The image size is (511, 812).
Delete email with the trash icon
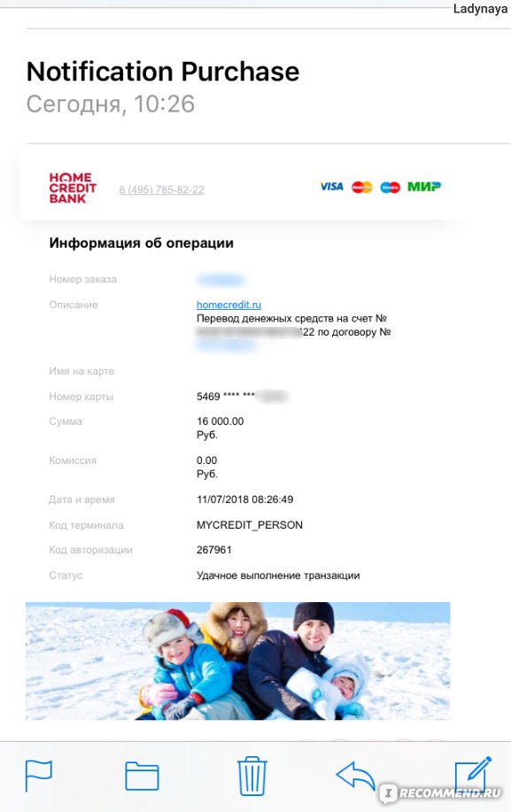click(252, 776)
